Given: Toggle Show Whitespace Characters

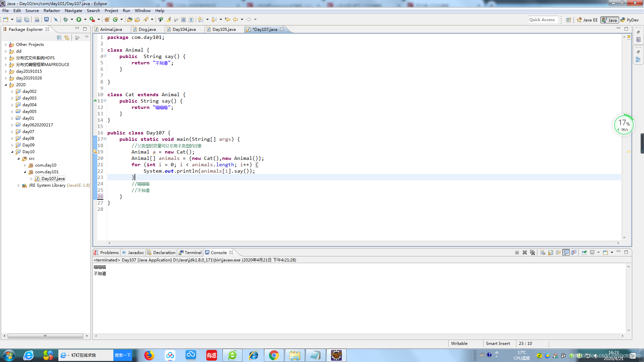Looking at the screenshot, I should (191, 20).
